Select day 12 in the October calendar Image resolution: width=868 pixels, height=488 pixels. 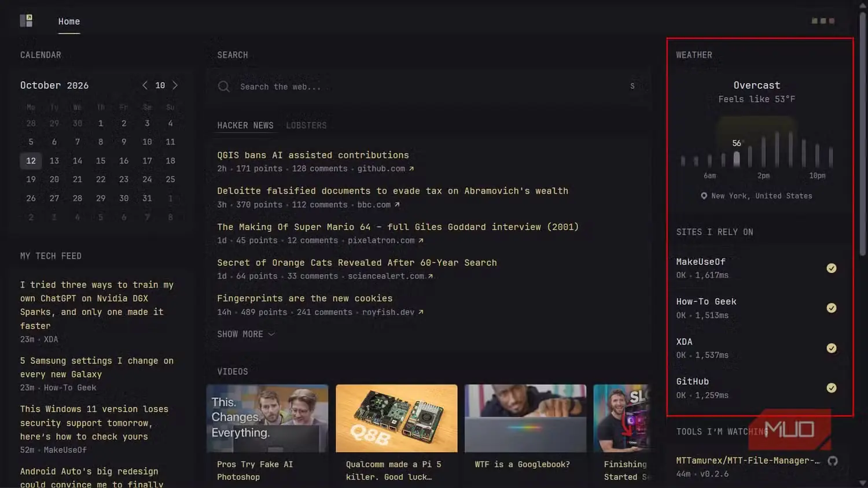pos(31,161)
